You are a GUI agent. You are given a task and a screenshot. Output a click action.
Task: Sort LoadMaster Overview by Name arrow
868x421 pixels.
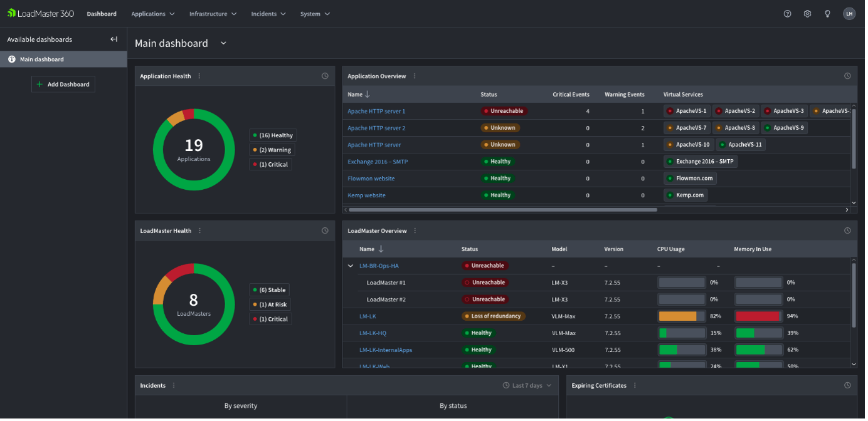coord(381,250)
